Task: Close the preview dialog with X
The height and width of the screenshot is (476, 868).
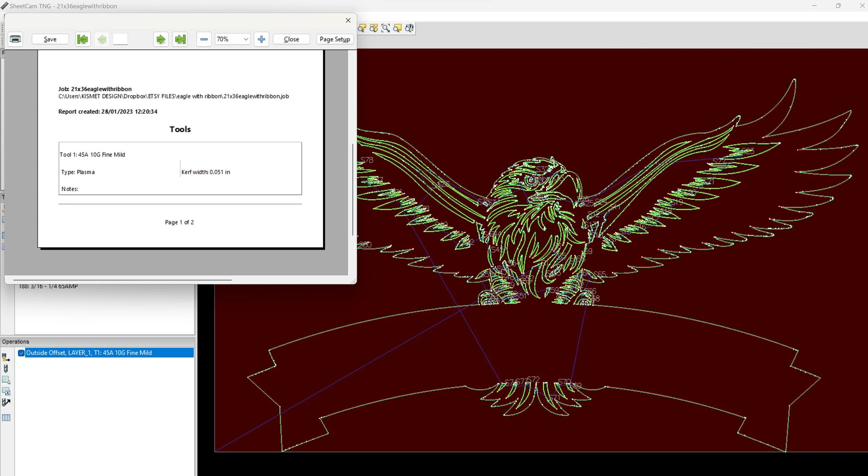Action: click(x=348, y=20)
